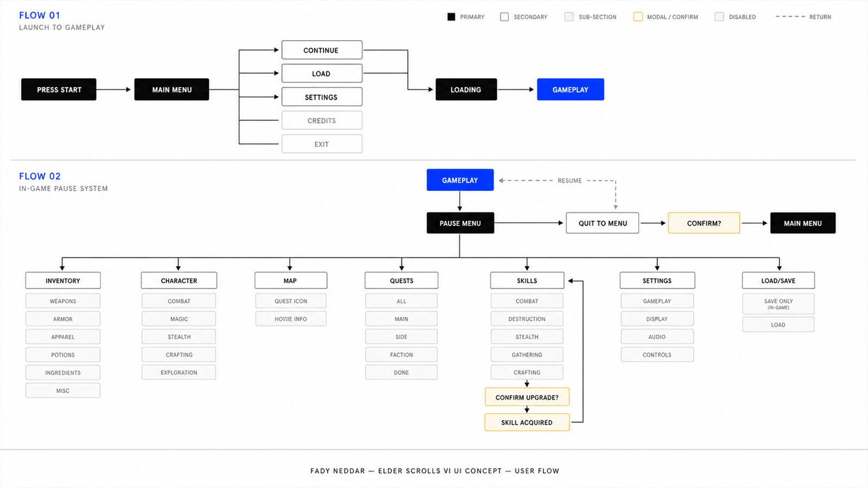Click GATHERING under Skills
Viewport: 868px width, 488px height.
point(527,355)
